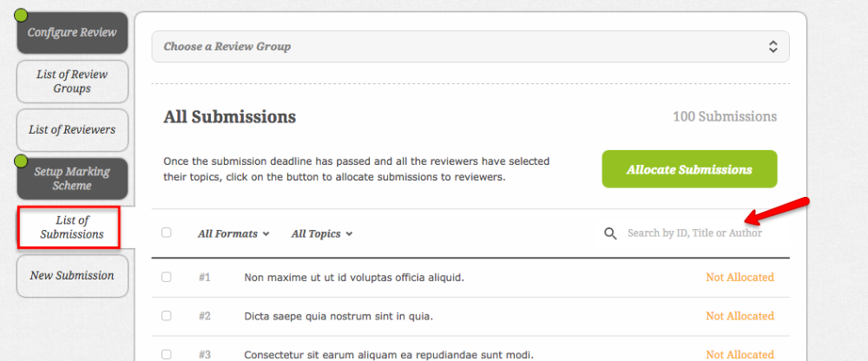Expand the All Topics filter

click(322, 233)
